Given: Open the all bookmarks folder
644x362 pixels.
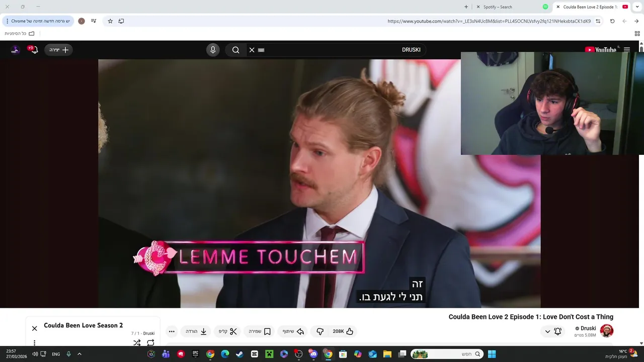Looking at the screenshot, I should 20,34.
